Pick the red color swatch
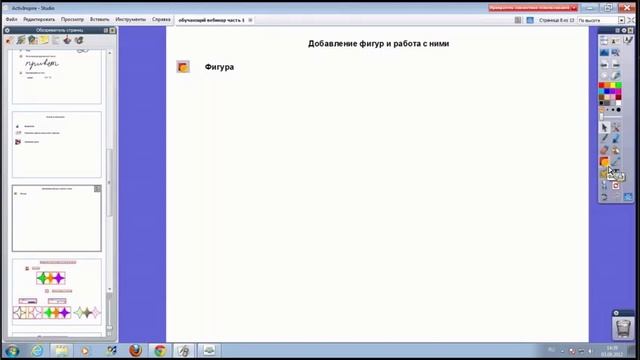Screen dimensions: 640x360 click(x=601, y=85)
